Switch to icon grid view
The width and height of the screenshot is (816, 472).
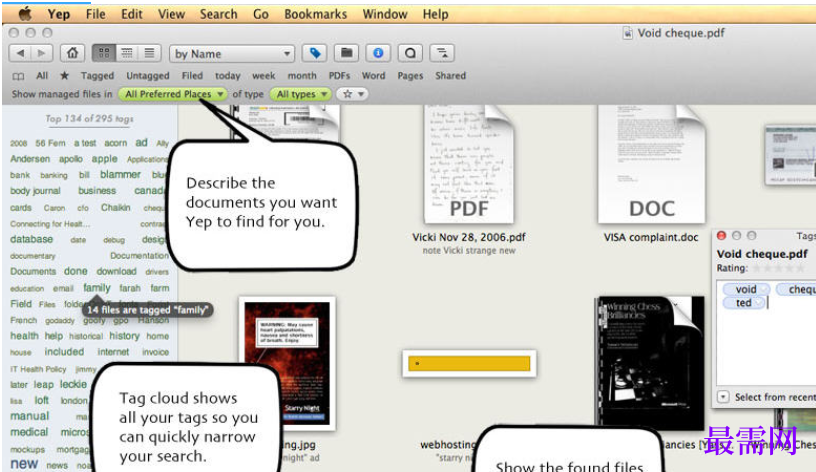(x=104, y=53)
